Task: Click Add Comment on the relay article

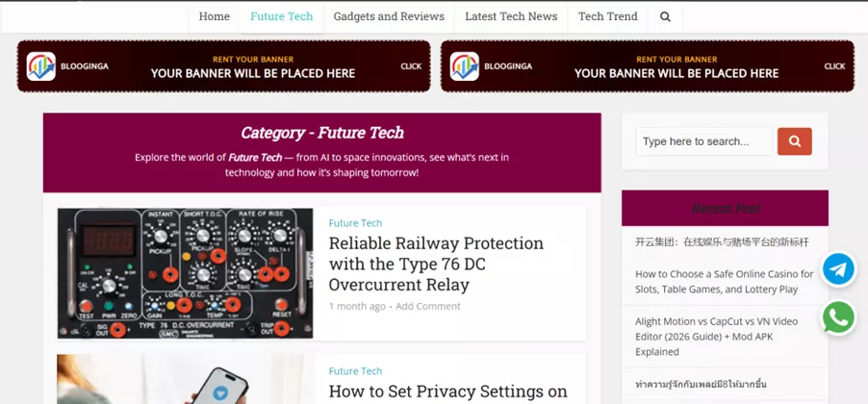Action: [427, 306]
